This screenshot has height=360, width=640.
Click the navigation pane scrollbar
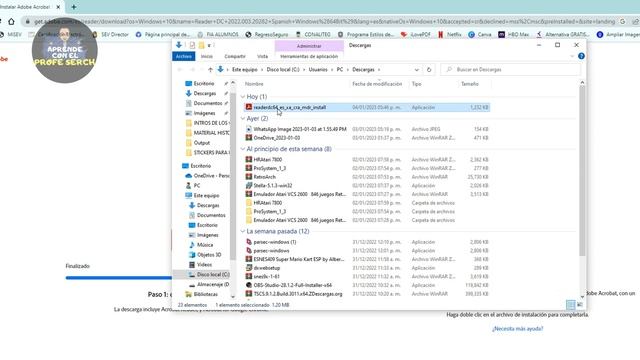233,176
